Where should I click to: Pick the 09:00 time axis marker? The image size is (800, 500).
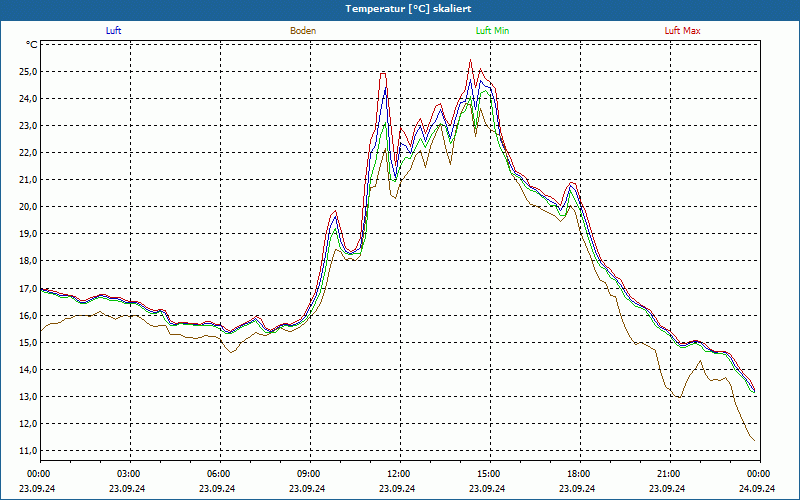point(308,474)
